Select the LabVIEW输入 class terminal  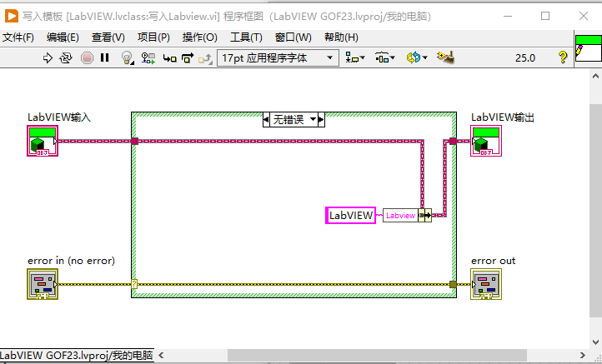pyautogui.click(x=43, y=141)
